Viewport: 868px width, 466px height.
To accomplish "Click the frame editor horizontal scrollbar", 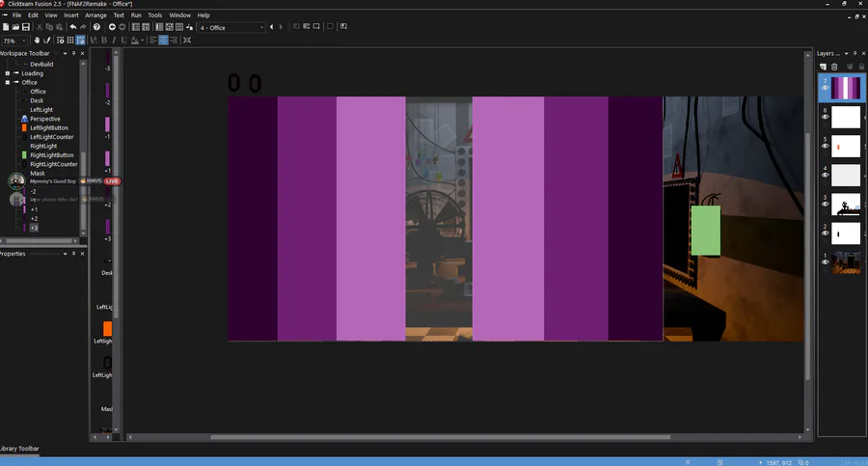I will tap(440, 437).
